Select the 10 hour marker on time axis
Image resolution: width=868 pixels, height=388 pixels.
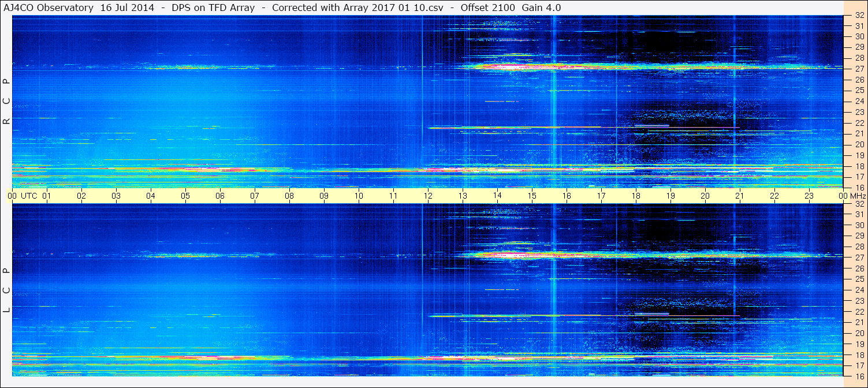(x=359, y=196)
